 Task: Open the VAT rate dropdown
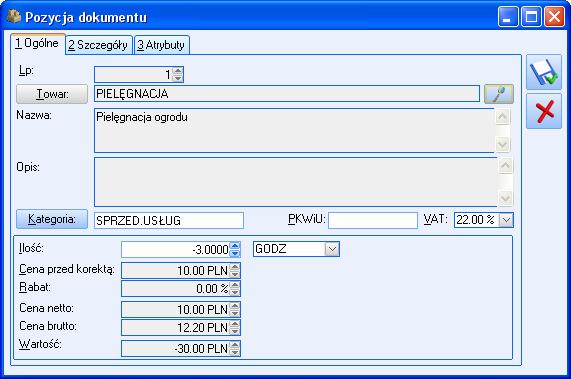click(x=506, y=220)
